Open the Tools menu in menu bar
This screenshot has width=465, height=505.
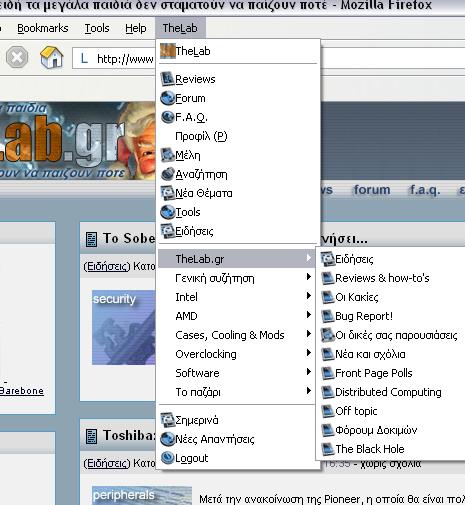[x=97, y=28]
